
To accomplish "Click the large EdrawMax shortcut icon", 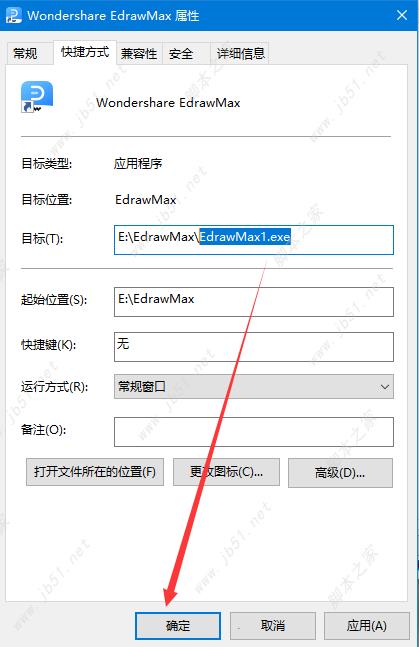I will pos(37,97).
